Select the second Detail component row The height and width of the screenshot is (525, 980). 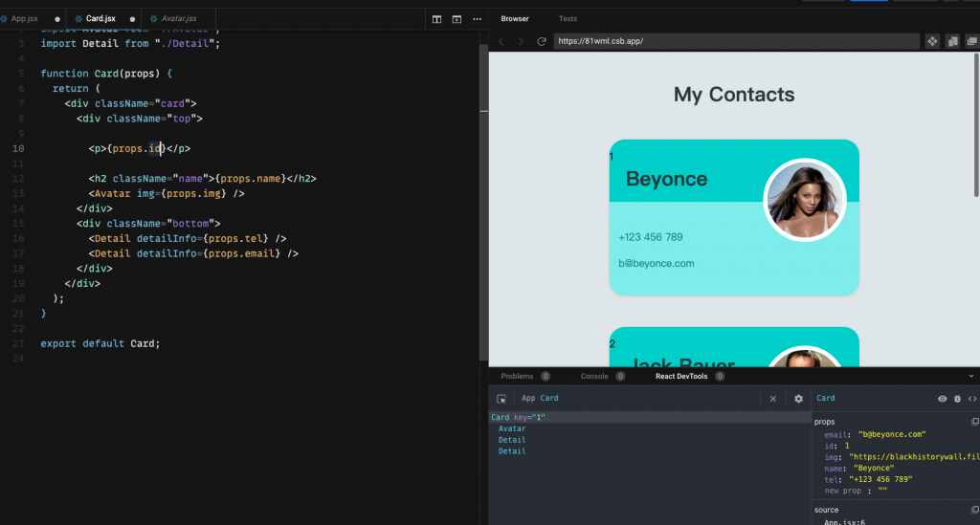tap(512, 451)
